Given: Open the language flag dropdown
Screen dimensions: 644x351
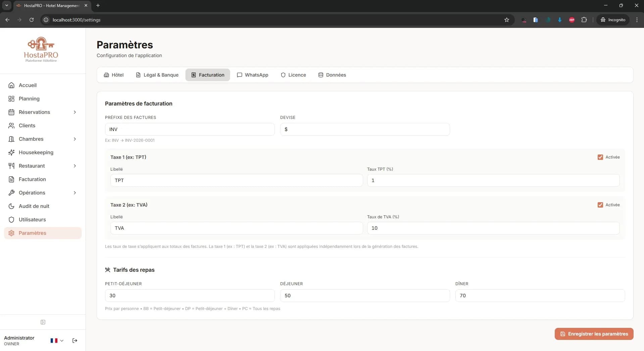Looking at the screenshot, I should [57, 341].
